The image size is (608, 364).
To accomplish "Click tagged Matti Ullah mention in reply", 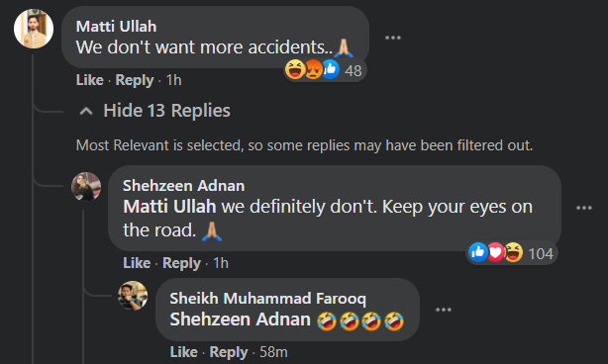I will [x=169, y=207].
